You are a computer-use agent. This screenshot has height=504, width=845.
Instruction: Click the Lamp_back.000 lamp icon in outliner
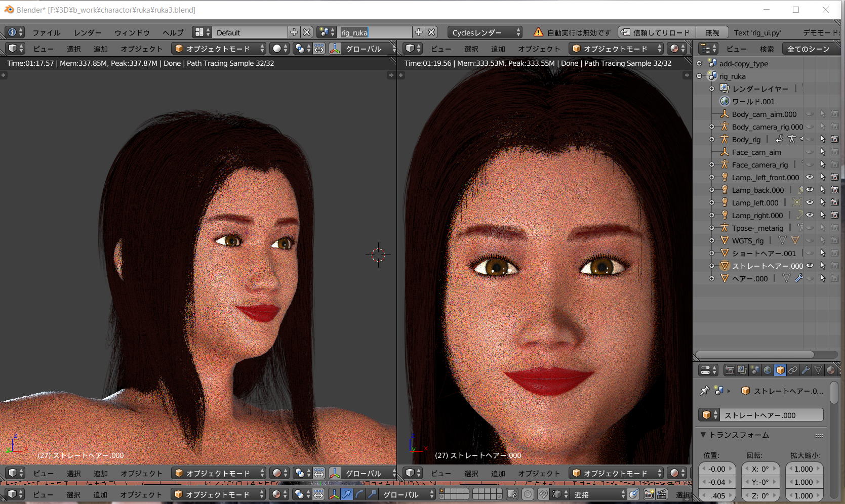725,190
